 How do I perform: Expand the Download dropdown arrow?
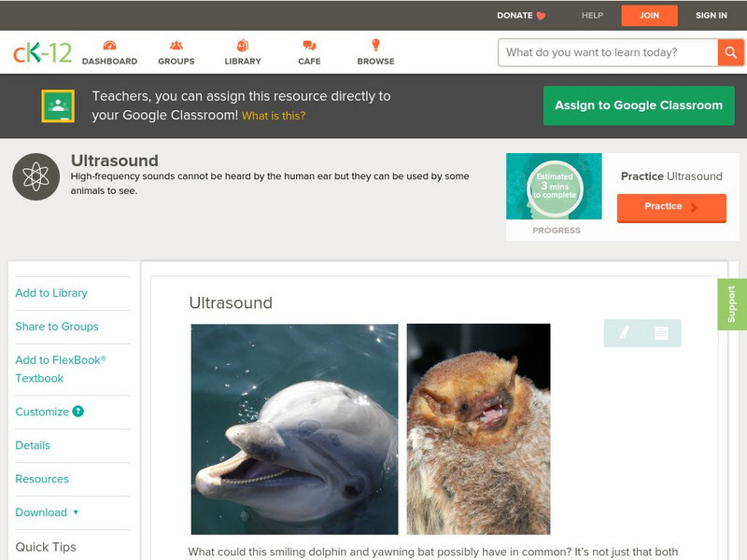click(x=76, y=512)
